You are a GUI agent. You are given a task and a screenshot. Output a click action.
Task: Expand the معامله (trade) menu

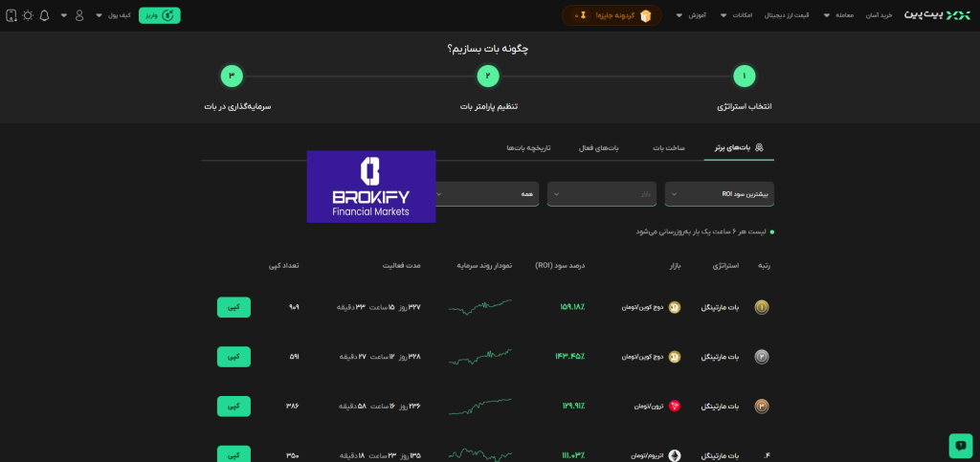coord(838,15)
